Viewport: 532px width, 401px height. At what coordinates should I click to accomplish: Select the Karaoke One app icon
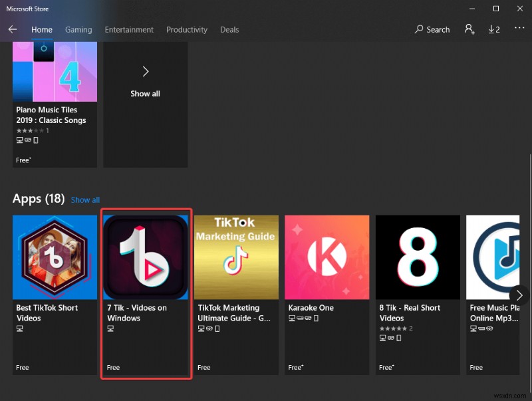point(327,257)
